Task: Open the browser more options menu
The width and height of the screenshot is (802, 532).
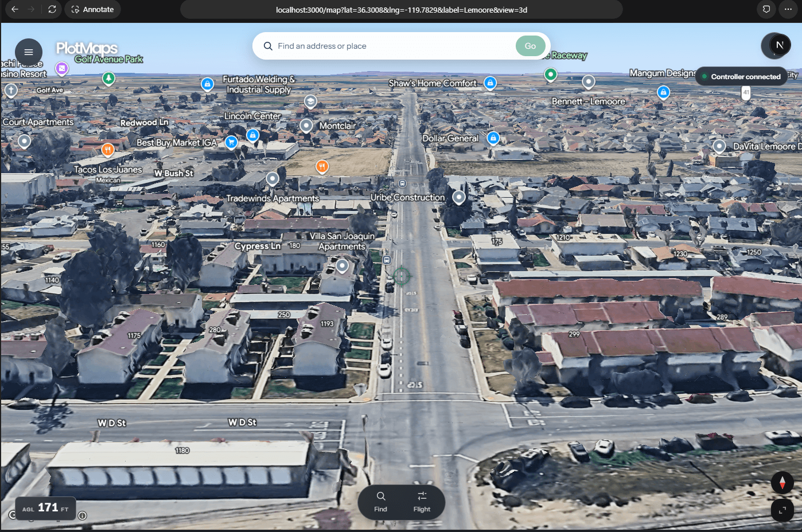Action: 788,9
